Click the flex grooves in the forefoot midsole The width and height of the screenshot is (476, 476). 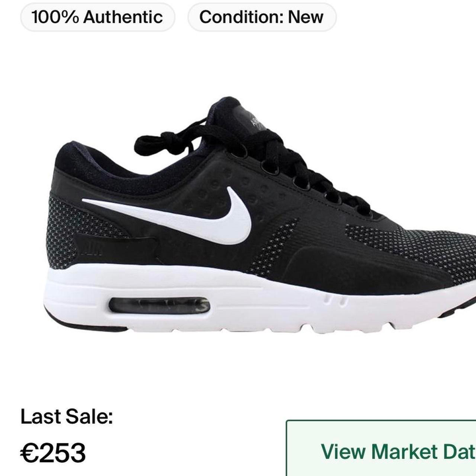click(335, 301)
